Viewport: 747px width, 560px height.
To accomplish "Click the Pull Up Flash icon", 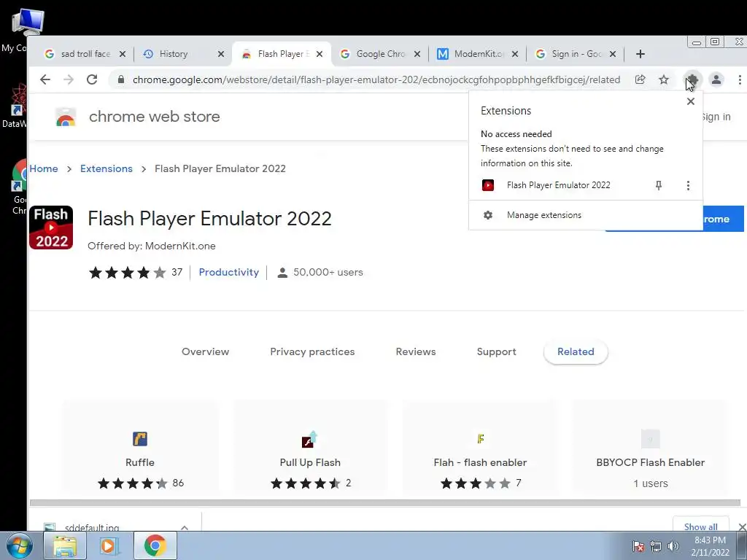I will (x=310, y=439).
